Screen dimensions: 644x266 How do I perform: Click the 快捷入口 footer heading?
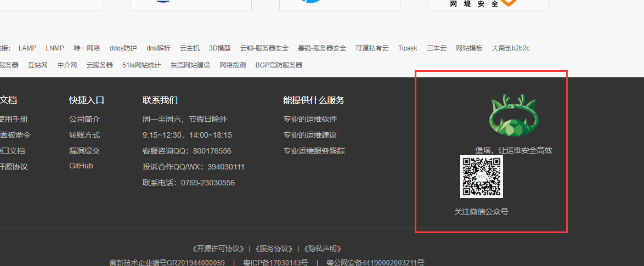[87, 100]
